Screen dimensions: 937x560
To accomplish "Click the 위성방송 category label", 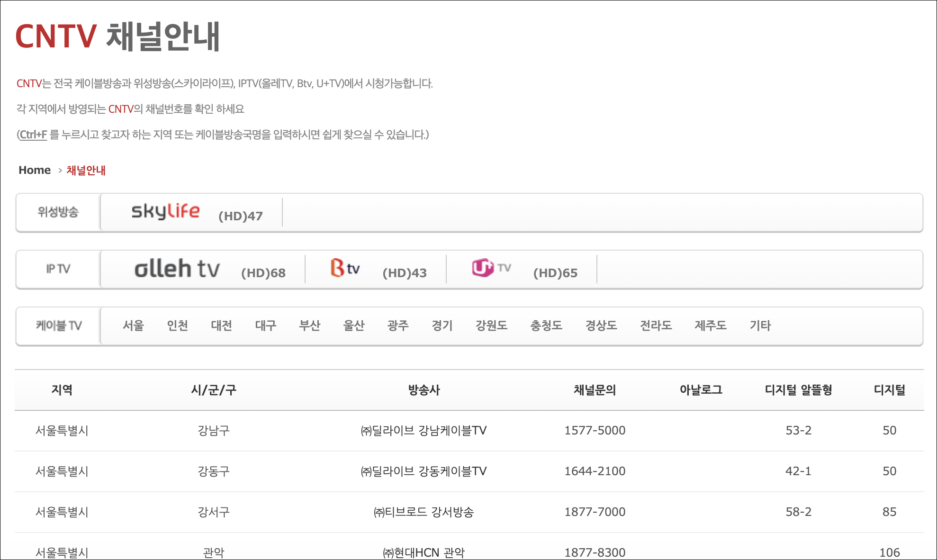I will click(x=58, y=212).
